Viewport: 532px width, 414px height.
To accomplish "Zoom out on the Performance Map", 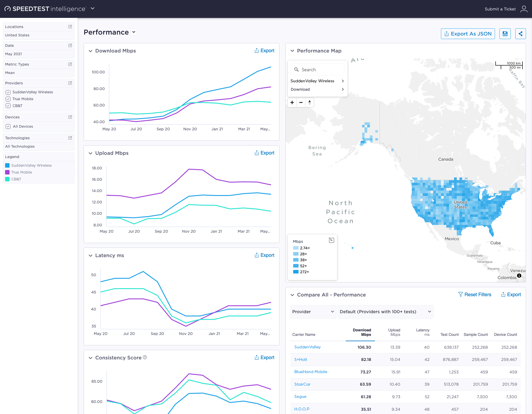I will pos(301,102).
